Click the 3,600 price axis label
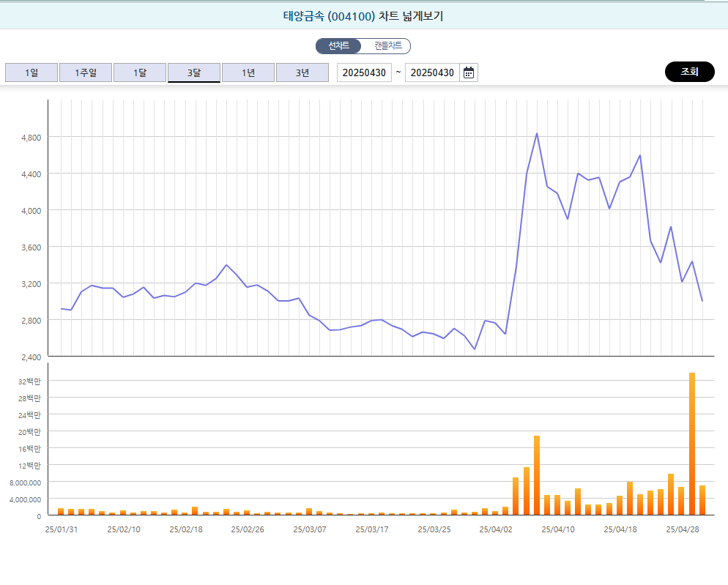Viewport: 728px width, 585px height. coord(31,247)
